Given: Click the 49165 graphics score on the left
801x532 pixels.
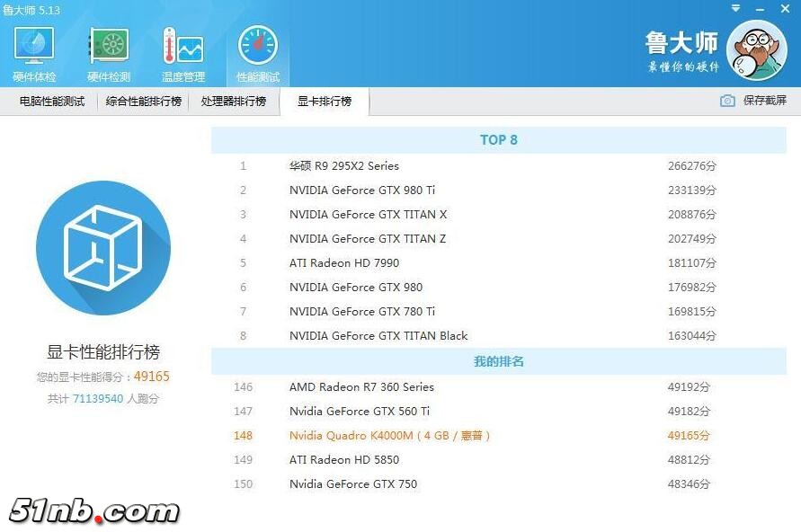Looking at the screenshot, I should pos(151,377).
